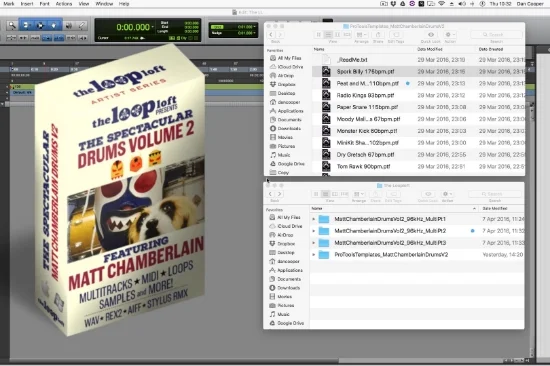
Task: Sort top Finder list by Date Created column
Action: (501, 49)
